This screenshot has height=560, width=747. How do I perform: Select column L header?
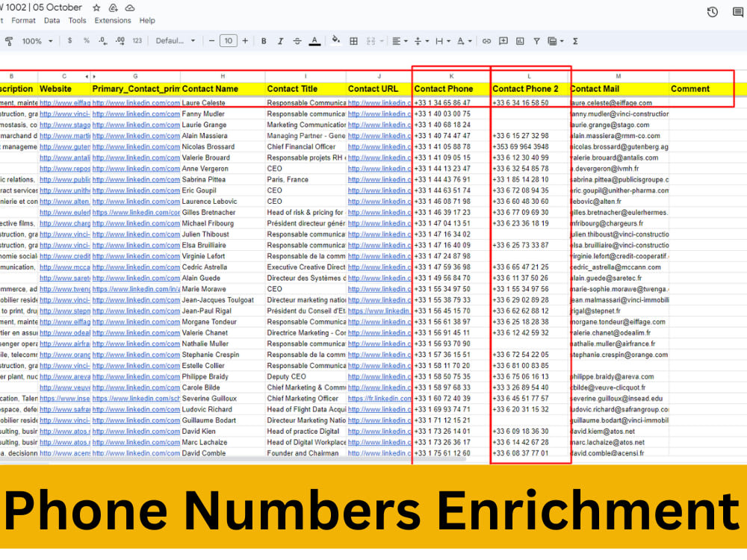coord(530,76)
